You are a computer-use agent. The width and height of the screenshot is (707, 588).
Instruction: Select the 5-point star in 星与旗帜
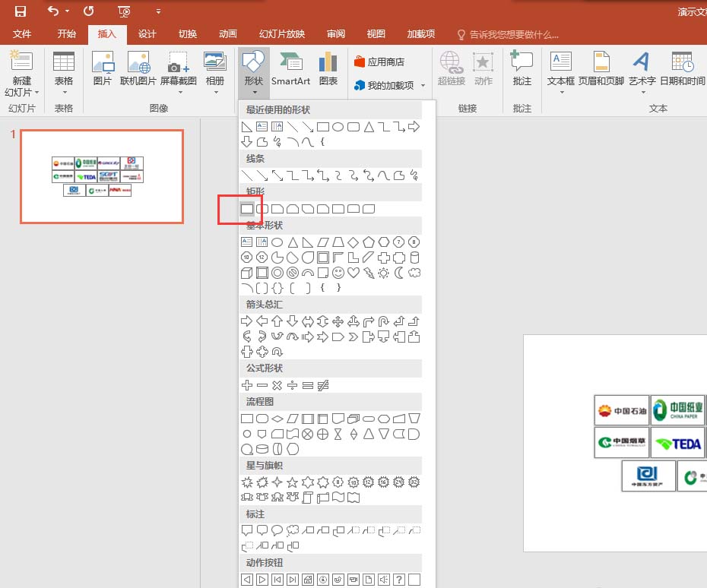coord(292,482)
